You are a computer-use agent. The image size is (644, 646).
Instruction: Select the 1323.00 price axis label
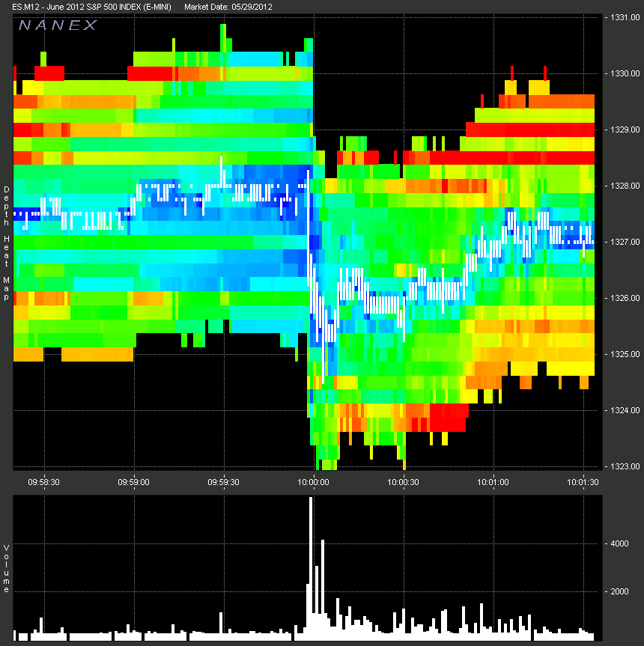pyautogui.click(x=625, y=466)
